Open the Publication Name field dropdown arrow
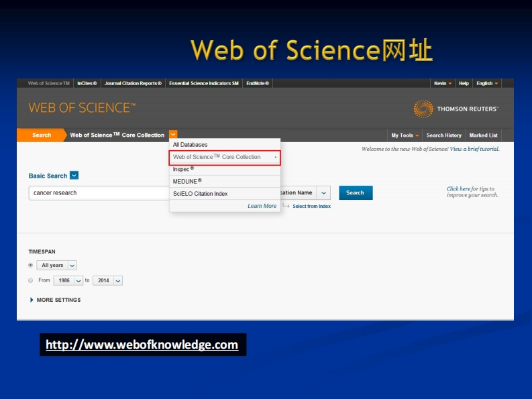 323,192
